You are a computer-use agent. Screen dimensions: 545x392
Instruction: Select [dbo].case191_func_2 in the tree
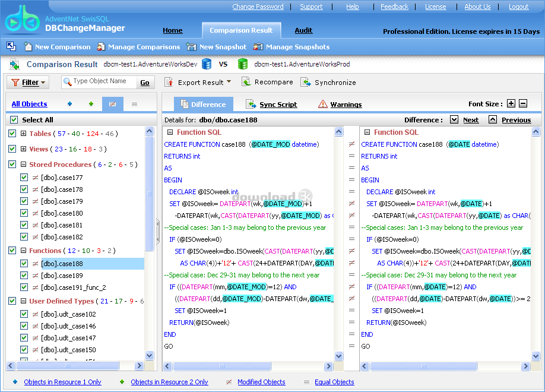click(x=74, y=287)
